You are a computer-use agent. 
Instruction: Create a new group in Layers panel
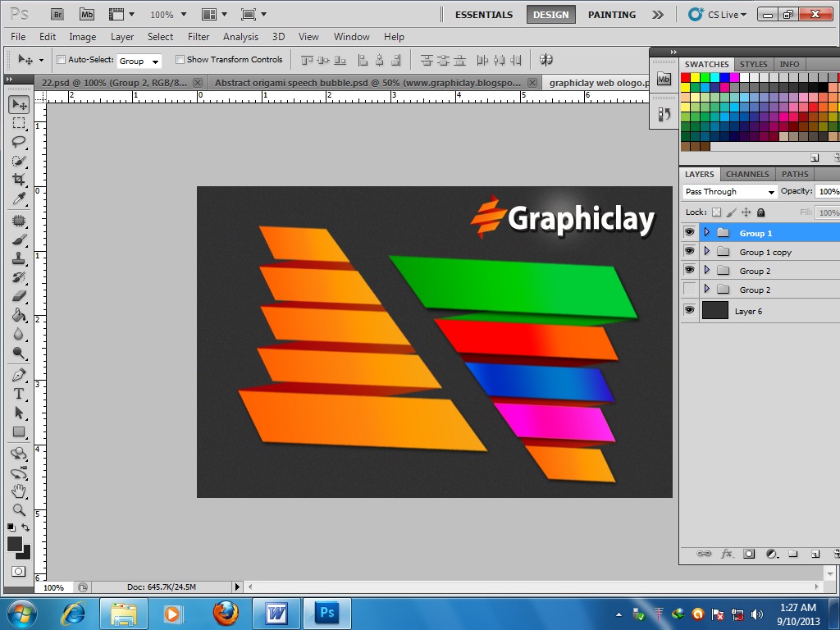pyautogui.click(x=793, y=554)
